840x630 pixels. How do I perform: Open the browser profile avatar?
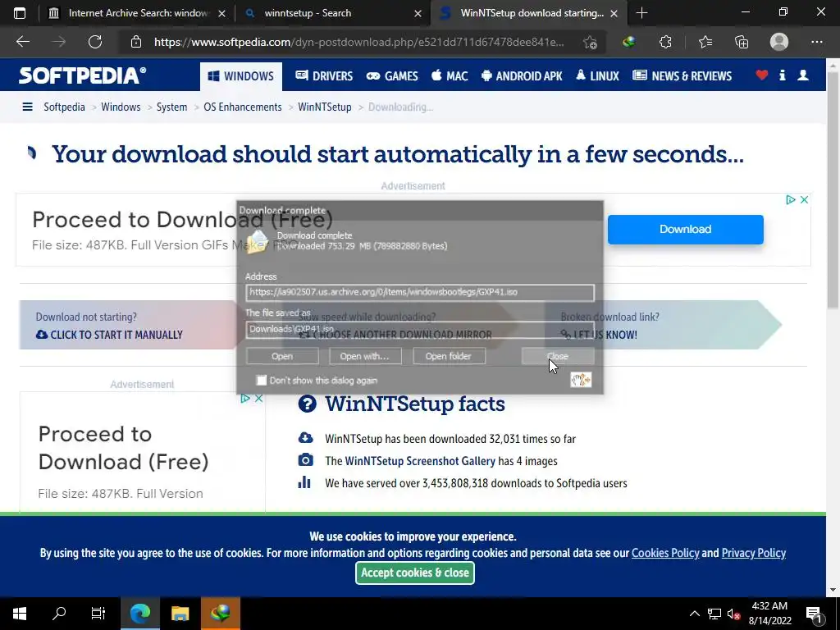coord(779,42)
